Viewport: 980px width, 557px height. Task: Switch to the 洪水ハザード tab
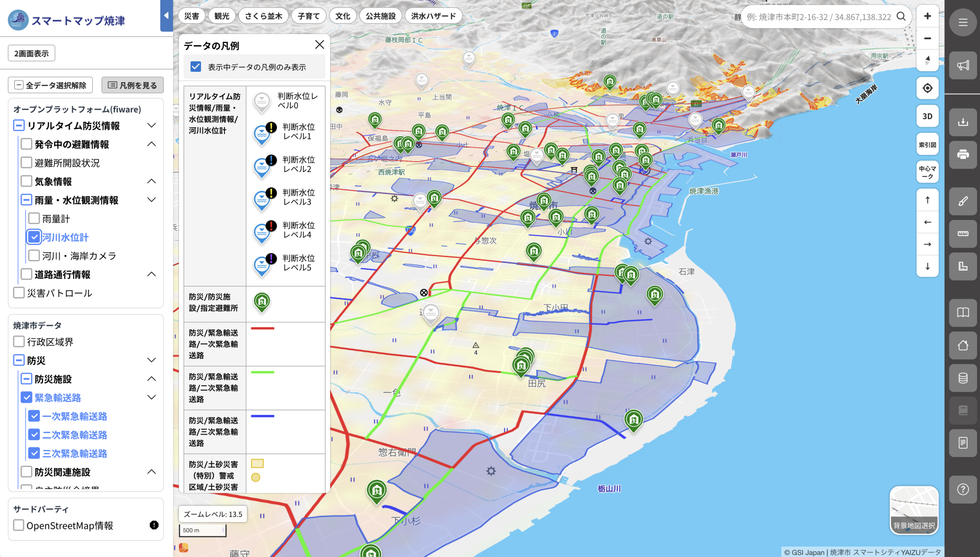tap(433, 15)
